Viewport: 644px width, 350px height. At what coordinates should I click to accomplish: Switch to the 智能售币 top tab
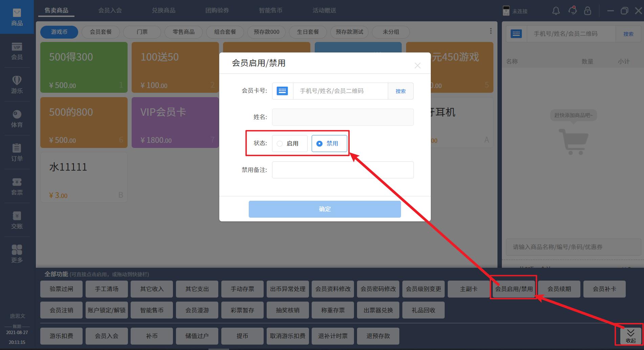click(x=271, y=10)
